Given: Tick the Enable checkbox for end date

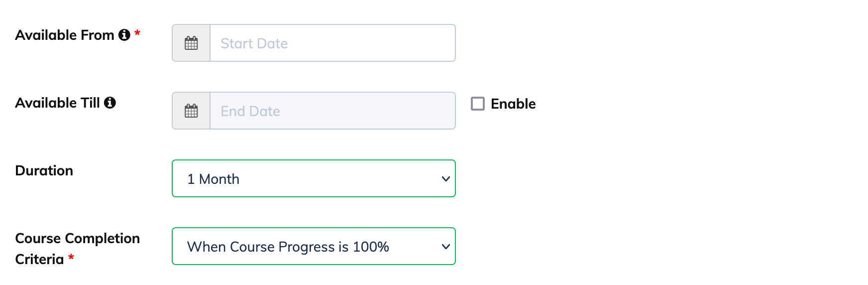Looking at the screenshot, I should point(478,104).
